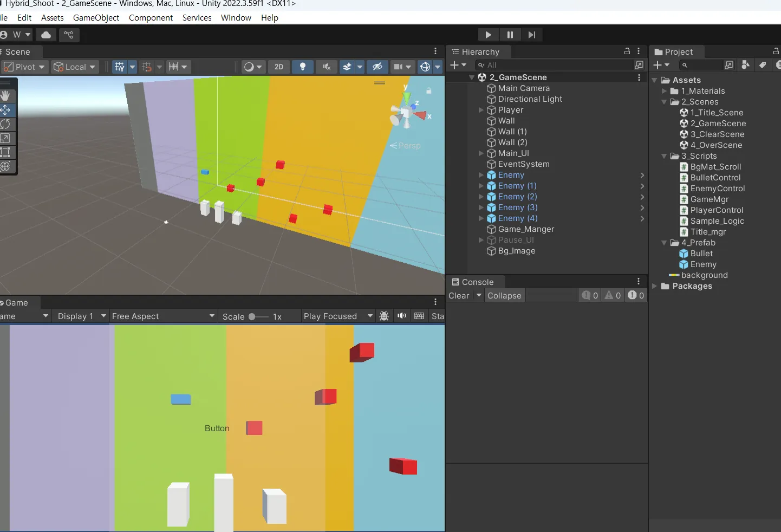This screenshot has height=532, width=781.
Task: Click the Clear console button
Action: pyautogui.click(x=459, y=295)
